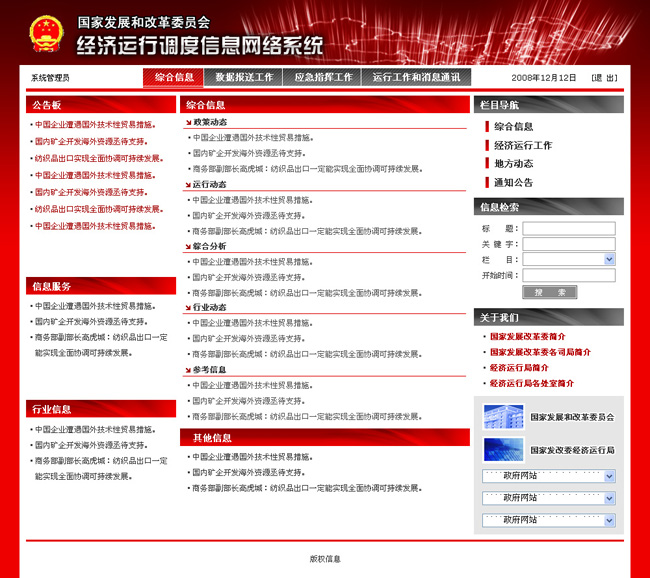
Task: Open second 公告板 item 国内矿企开发海外资源亟待支持
Action: point(91,142)
